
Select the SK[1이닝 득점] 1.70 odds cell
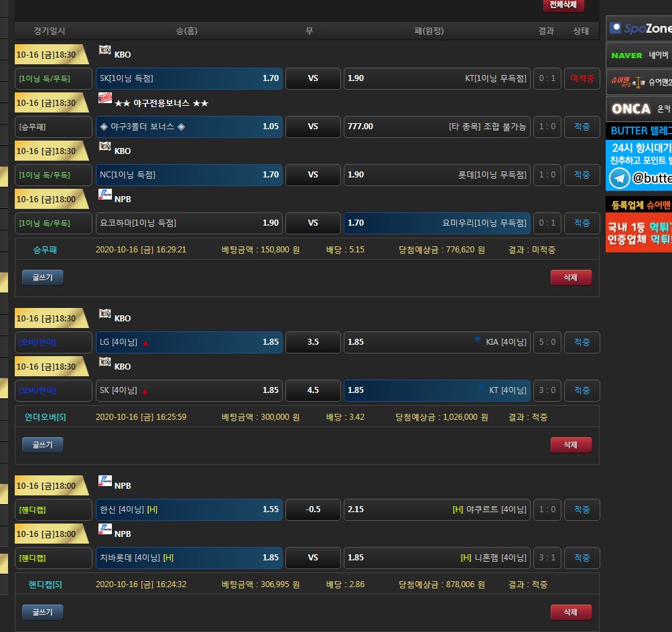point(189,78)
